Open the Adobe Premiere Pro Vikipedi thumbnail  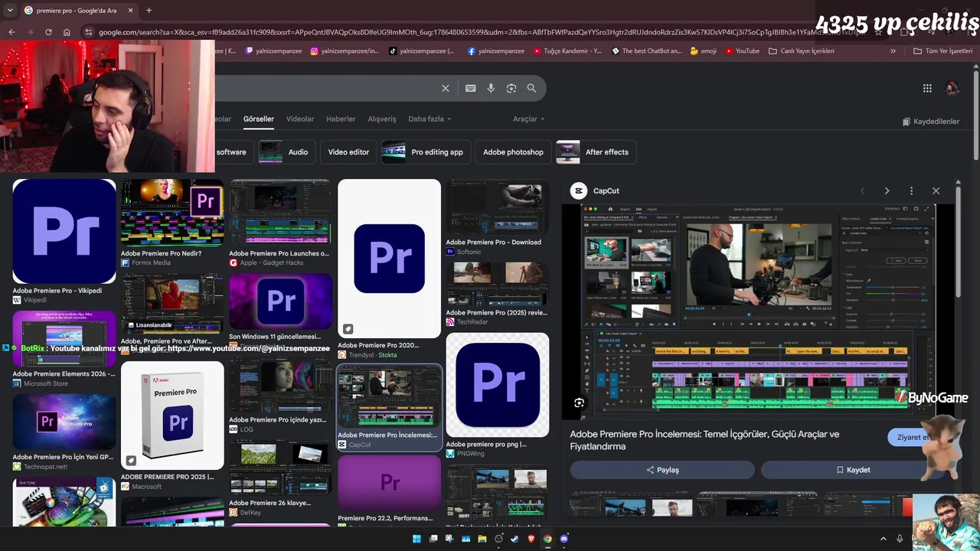[64, 231]
